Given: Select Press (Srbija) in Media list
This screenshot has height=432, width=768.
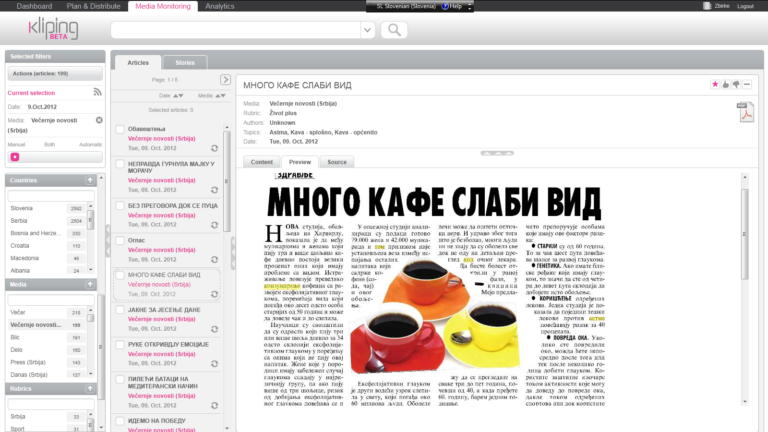Looking at the screenshot, I should tap(28, 362).
